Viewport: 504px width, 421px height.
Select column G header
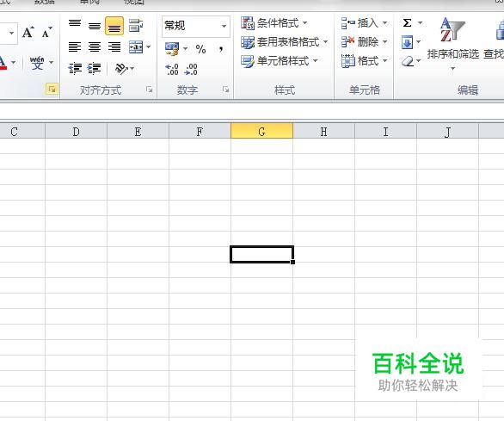point(262,131)
